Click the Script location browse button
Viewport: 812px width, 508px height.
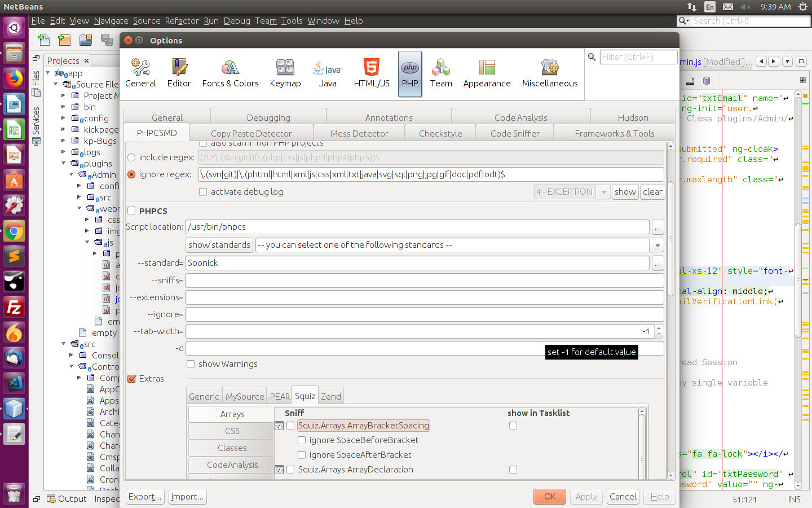(x=657, y=227)
